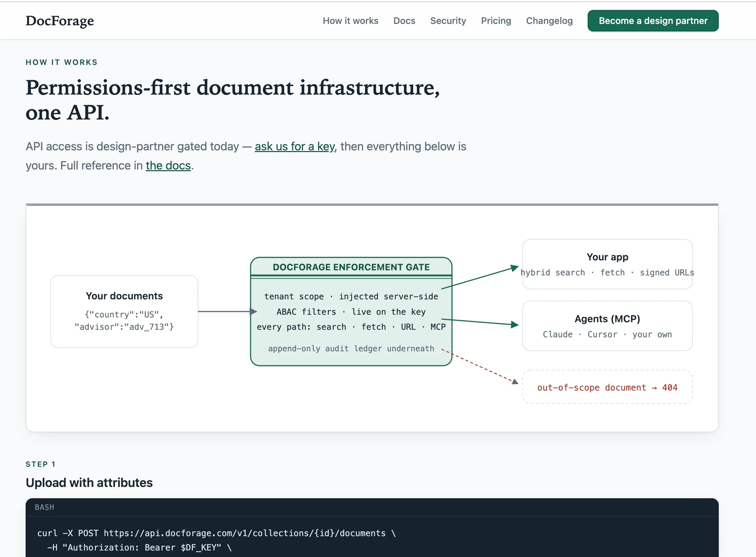
Task: Follow 'the docs' reference link
Action: pos(168,166)
